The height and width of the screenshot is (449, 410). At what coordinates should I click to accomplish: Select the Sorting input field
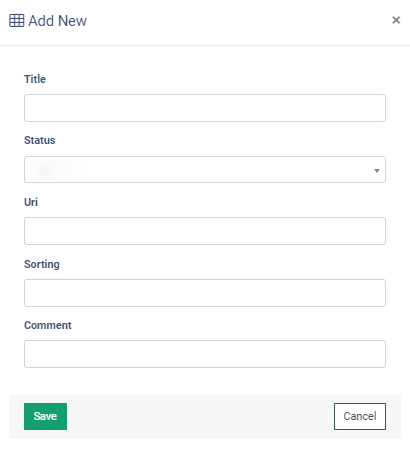(205, 293)
